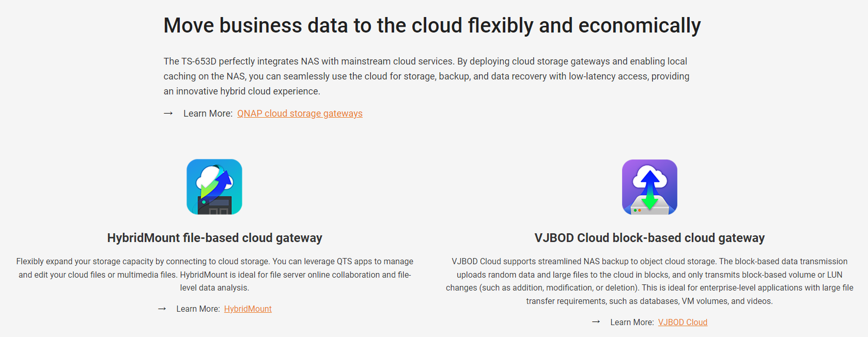The height and width of the screenshot is (337, 868).
Task: Click "Learn More:" label next to HybridMount link
Action: [x=198, y=309]
